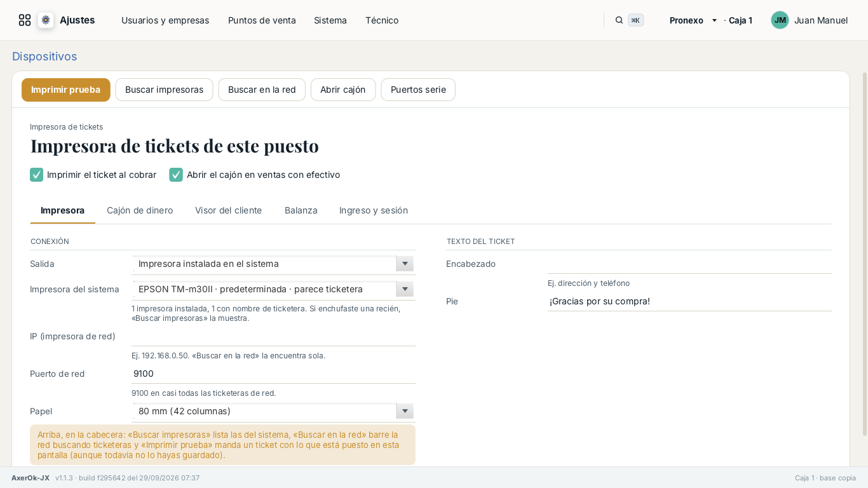868x488 pixels.
Task: Select the Impresora tab
Action: click(62, 210)
